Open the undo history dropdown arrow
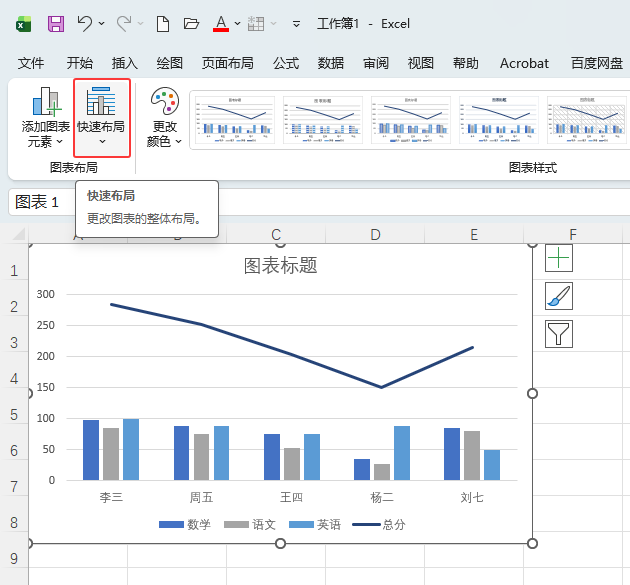This screenshot has height=585, width=630. [x=102, y=24]
